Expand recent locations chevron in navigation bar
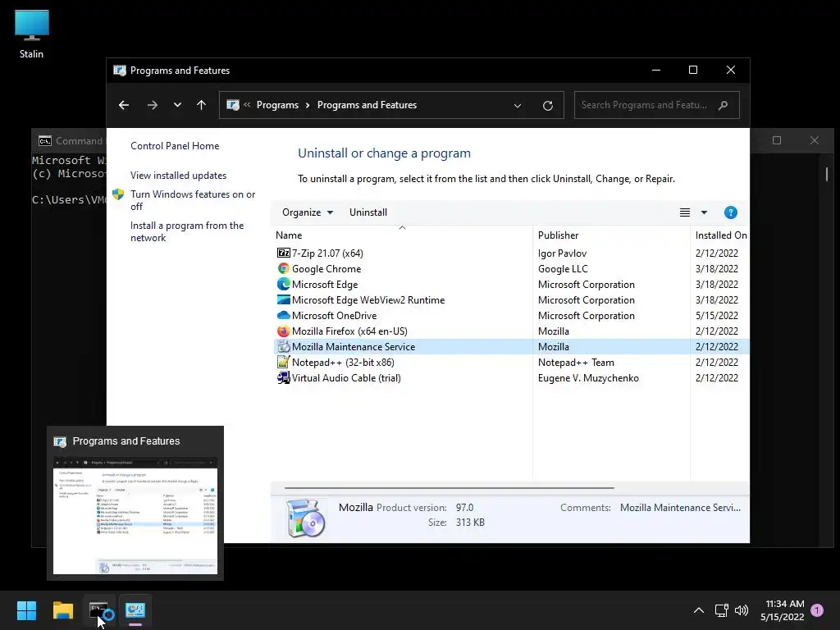The height and width of the screenshot is (630, 840). coord(177,105)
